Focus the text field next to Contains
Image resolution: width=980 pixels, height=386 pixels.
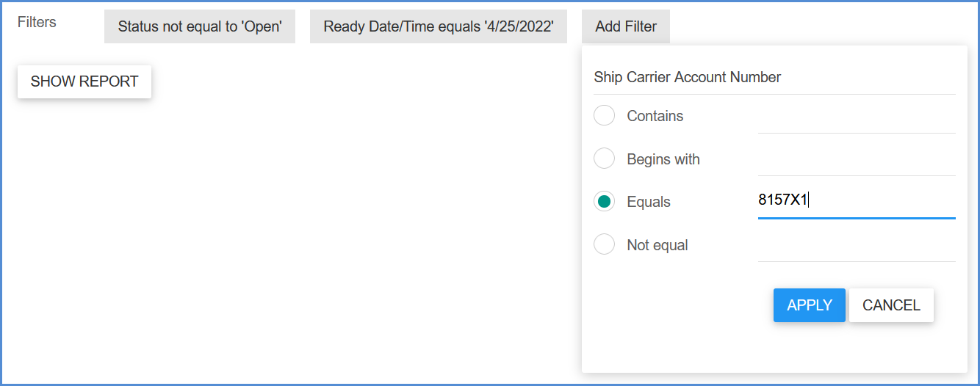pyautogui.click(x=857, y=117)
